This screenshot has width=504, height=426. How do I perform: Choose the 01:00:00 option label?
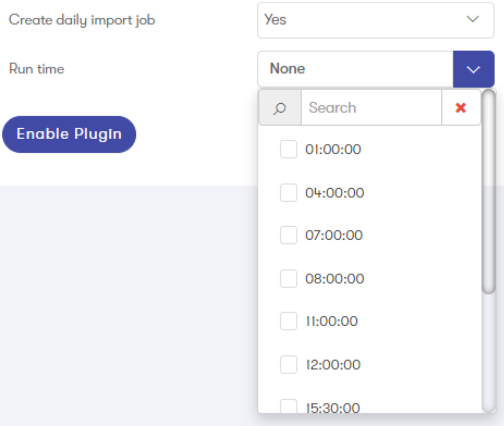click(x=333, y=149)
